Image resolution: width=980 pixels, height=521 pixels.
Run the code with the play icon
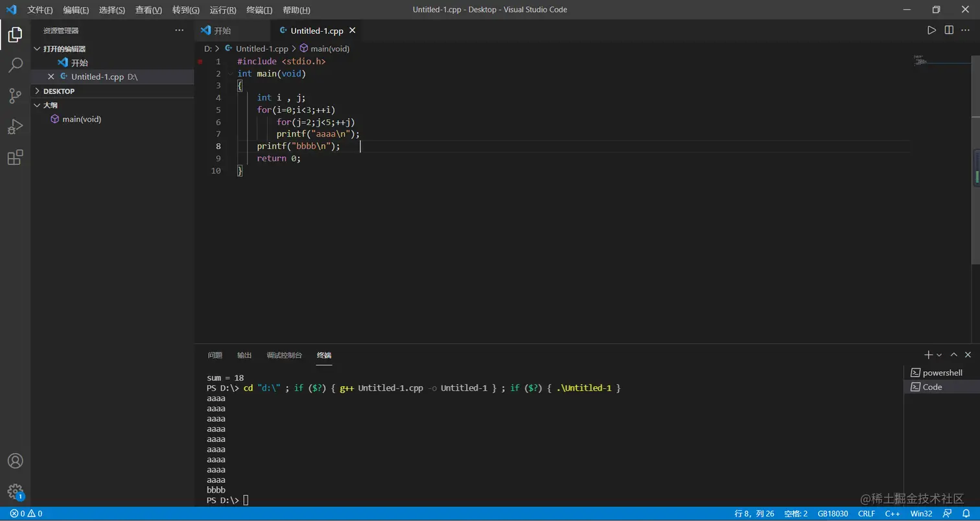(931, 30)
